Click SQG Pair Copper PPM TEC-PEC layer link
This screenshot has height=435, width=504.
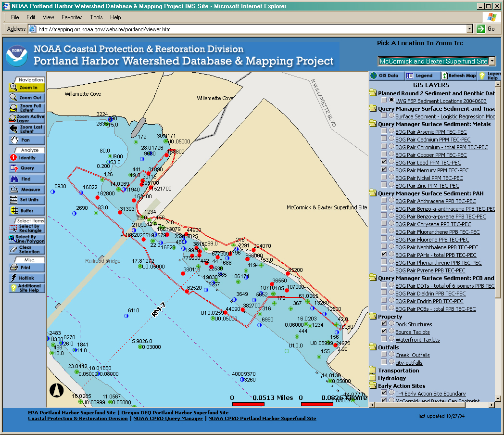[431, 155]
